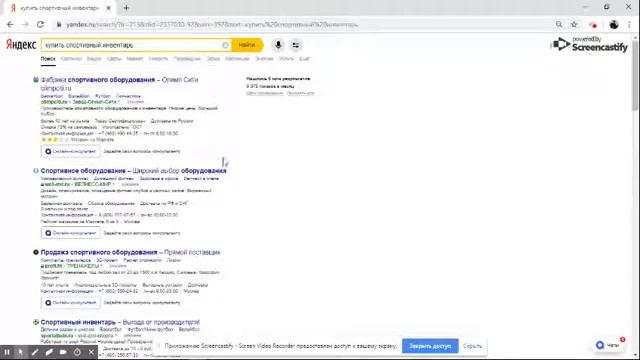The width and height of the screenshot is (640, 360).
Task: Switch to the Видео tab
Action: (94, 59)
